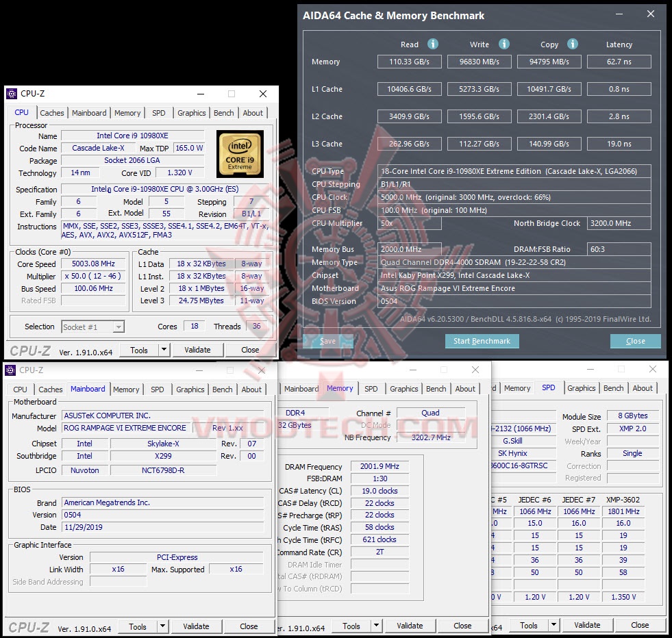Click the Copy info icon in AIDA64

pos(573,44)
